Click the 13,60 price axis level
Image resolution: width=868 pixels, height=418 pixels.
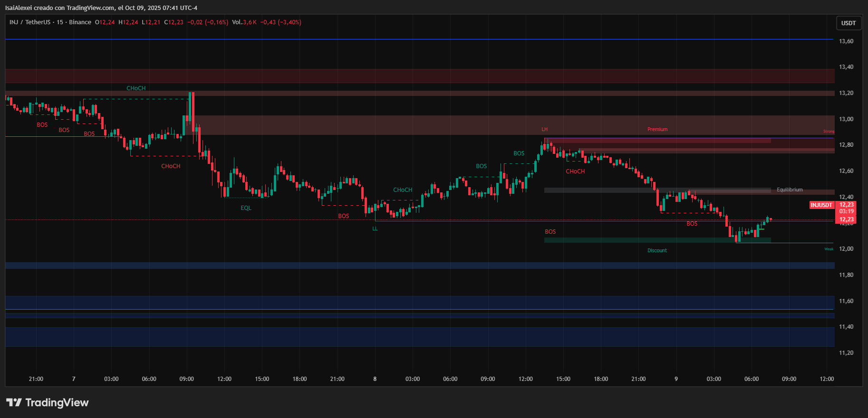point(846,41)
